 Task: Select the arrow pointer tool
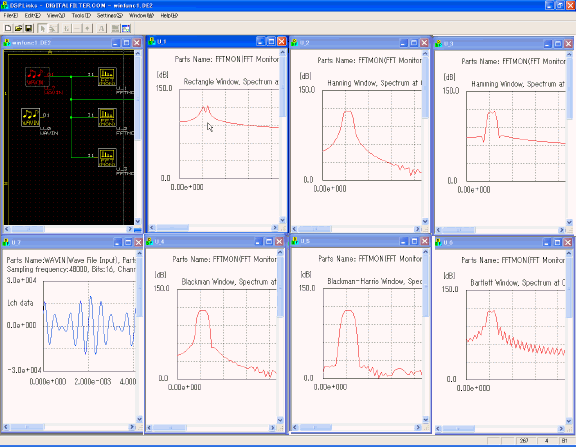(42, 28)
